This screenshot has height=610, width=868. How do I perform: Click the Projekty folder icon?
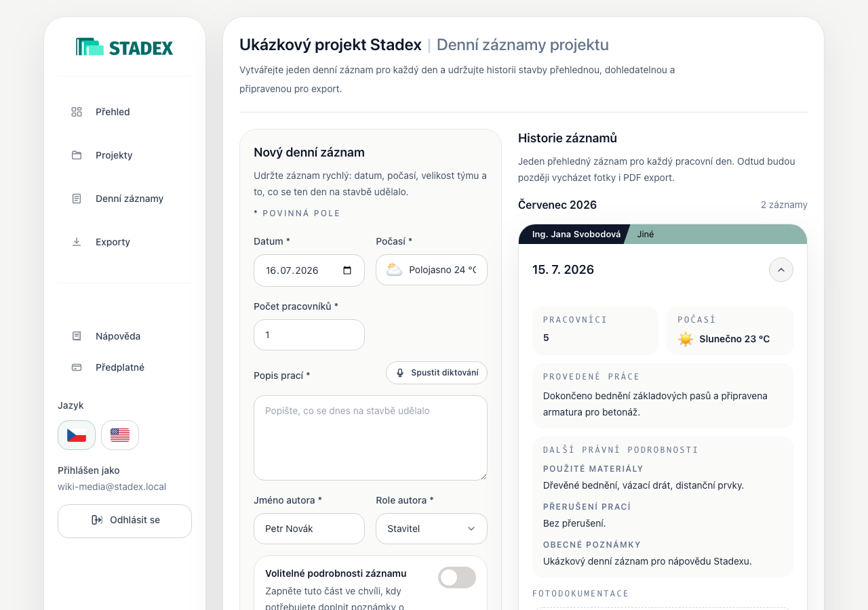77,155
